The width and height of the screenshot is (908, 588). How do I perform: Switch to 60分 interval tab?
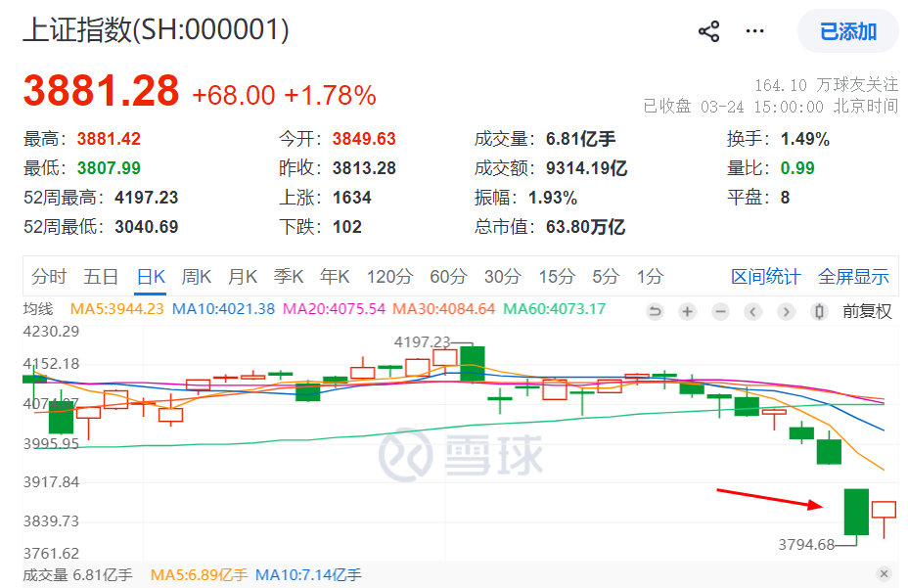coord(448,276)
